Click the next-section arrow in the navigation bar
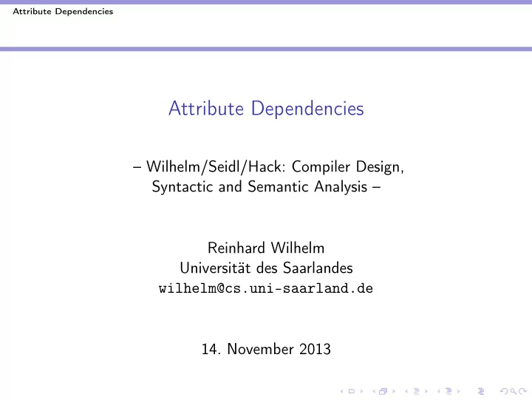The height and width of the screenshot is (400, 532). (459, 391)
